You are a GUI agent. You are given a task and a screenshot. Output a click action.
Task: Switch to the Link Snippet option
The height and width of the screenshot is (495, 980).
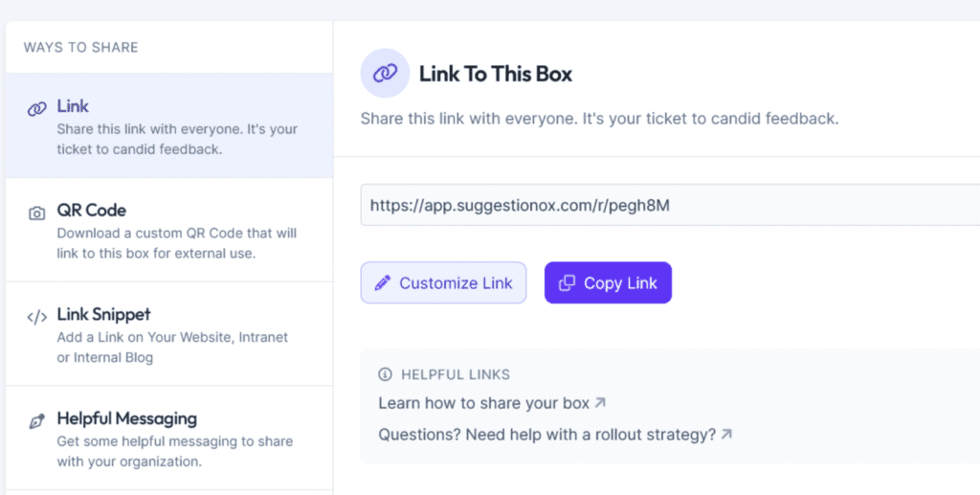pos(168,334)
